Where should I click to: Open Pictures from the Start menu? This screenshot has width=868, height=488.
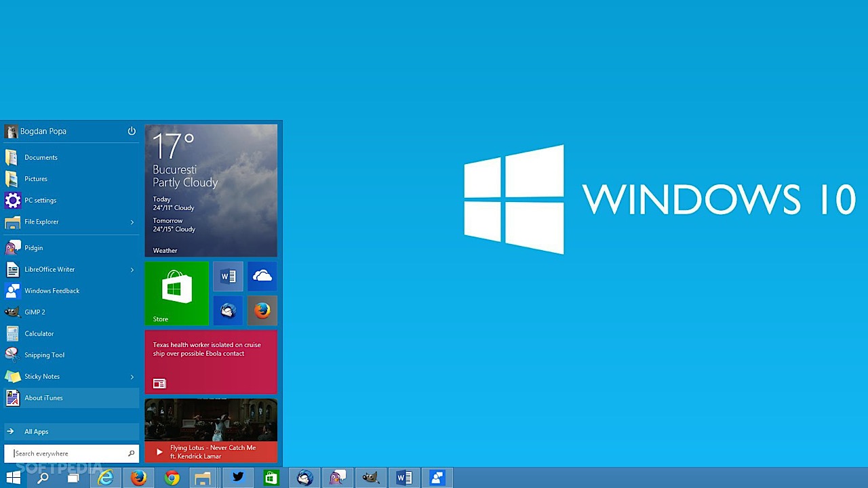[x=71, y=179]
